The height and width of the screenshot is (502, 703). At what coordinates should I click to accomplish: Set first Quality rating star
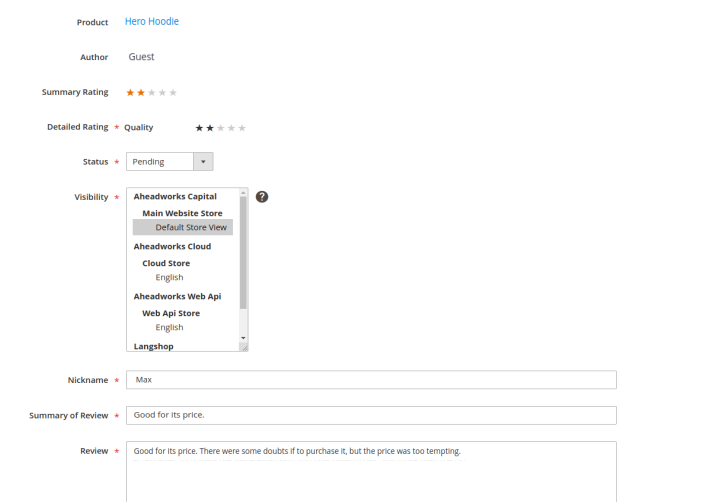point(199,128)
